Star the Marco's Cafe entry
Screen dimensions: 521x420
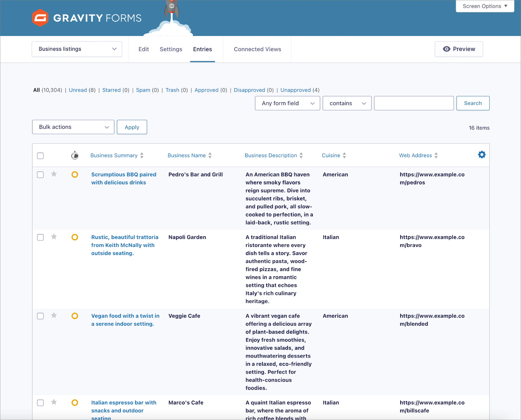coord(54,402)
